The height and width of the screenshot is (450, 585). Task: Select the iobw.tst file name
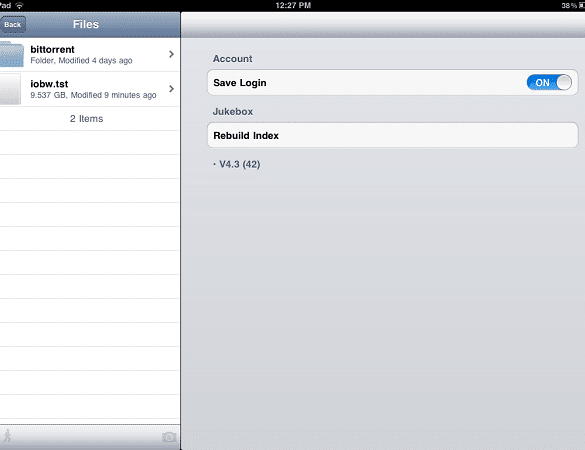[49, 84]
